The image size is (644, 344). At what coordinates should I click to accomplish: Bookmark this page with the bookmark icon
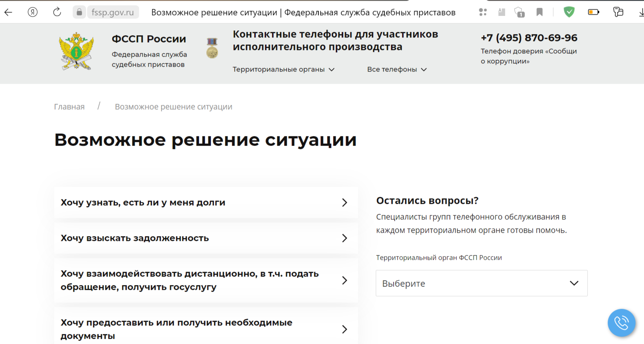point(540,12)
